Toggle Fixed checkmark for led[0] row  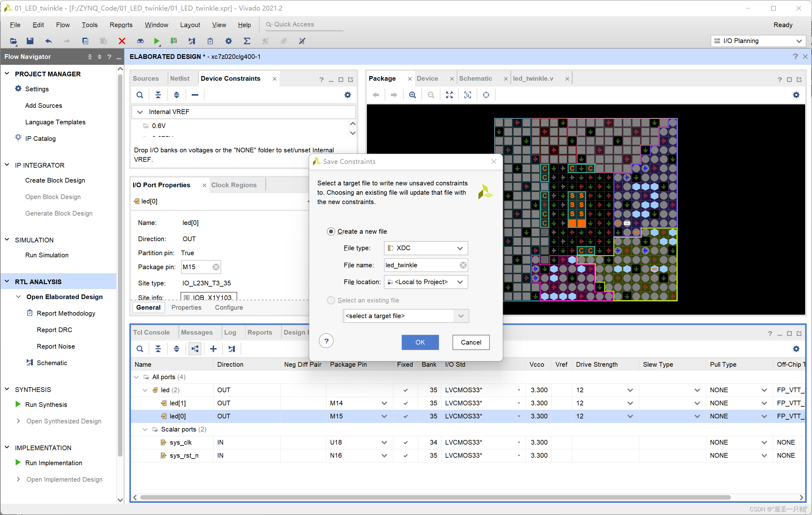pos(405,417)
